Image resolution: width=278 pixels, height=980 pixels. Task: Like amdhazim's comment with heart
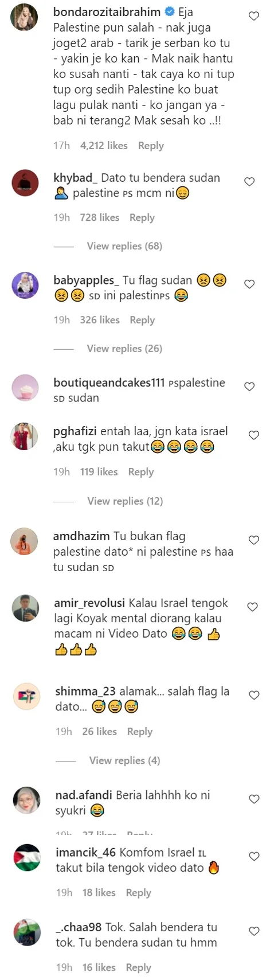click(x=253, y=540)
